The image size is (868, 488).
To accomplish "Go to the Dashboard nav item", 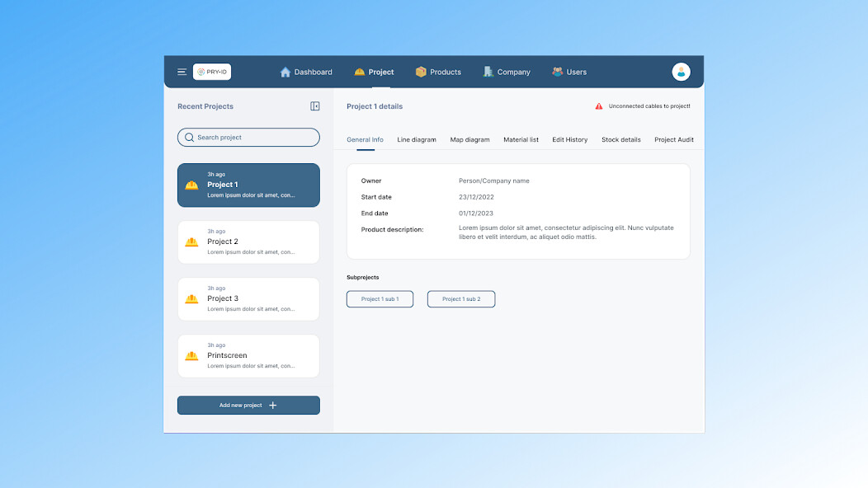I will tap(306, 73).
